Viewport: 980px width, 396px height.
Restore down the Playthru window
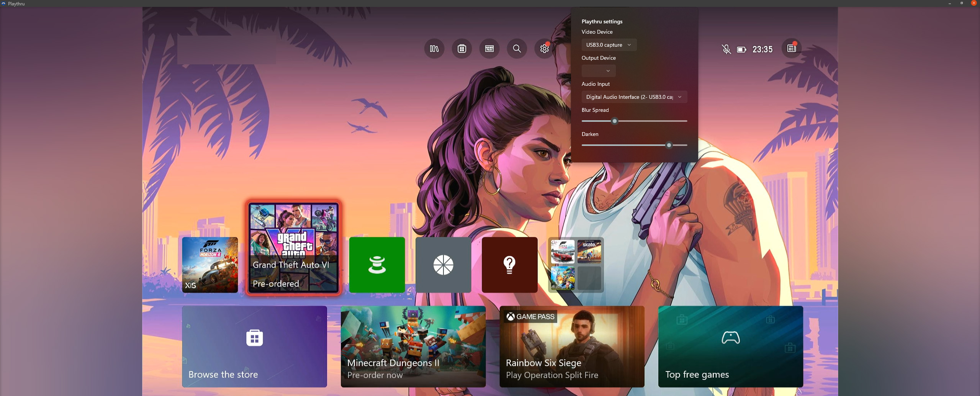coord(961,3)
